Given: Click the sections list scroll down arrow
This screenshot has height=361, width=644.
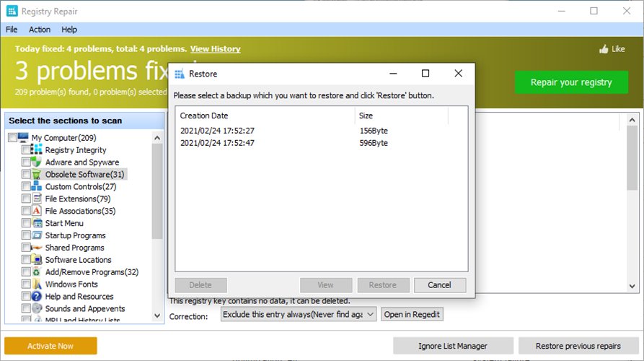Looking at the screenshot, I should point(157,316).
